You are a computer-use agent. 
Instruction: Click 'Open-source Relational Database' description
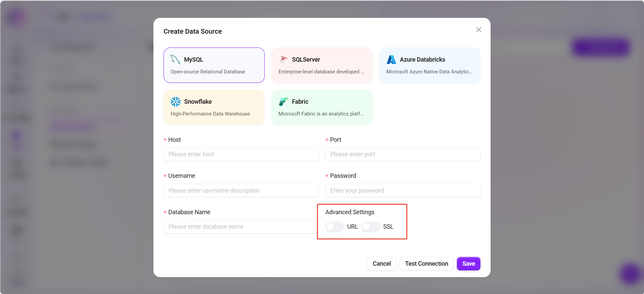coord(208,72)
